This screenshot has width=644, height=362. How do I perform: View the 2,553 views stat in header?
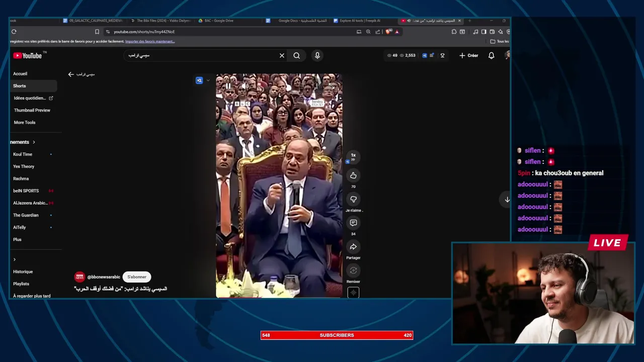tap(408, 55)
